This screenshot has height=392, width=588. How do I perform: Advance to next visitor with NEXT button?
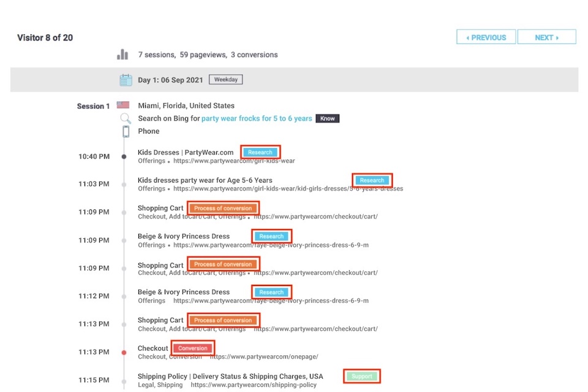(x=546, y=37)
